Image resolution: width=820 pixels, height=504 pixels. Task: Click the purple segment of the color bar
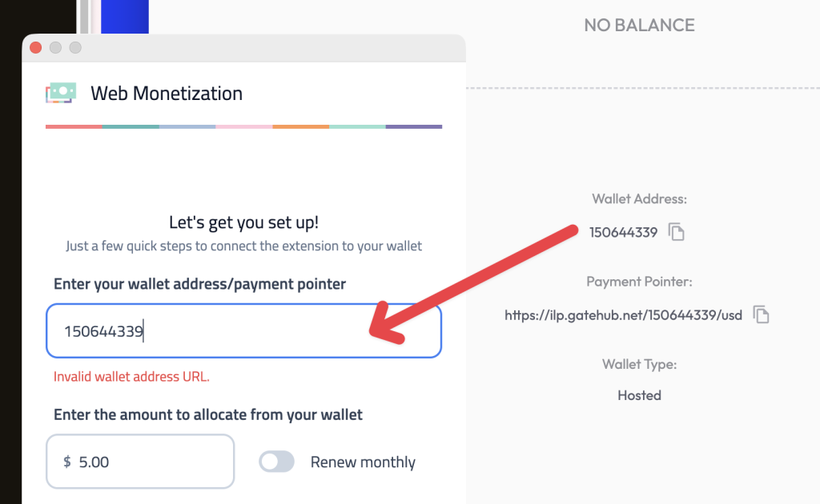tap(414, 126)
